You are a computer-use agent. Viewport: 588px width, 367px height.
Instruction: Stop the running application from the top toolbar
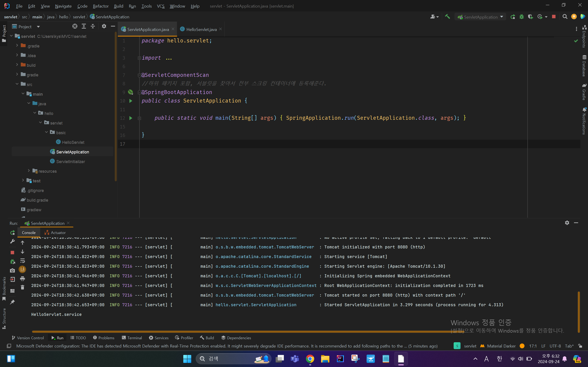tap(554, 17)
